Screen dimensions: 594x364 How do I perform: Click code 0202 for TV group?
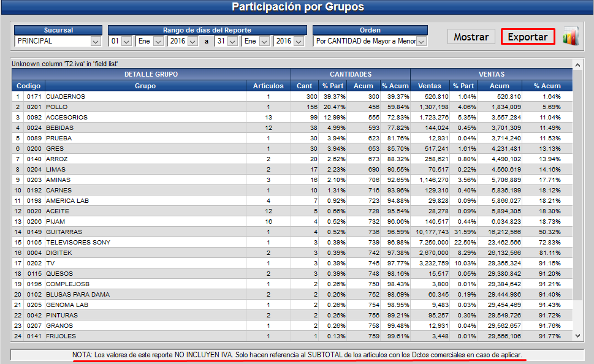pos(34,264)
